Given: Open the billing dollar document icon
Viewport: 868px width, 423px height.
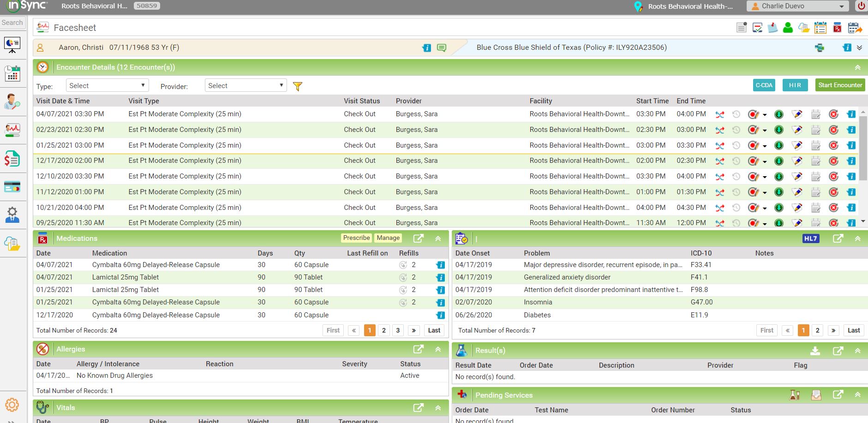Looking at the screenshot, I should [x=12, y=158].
